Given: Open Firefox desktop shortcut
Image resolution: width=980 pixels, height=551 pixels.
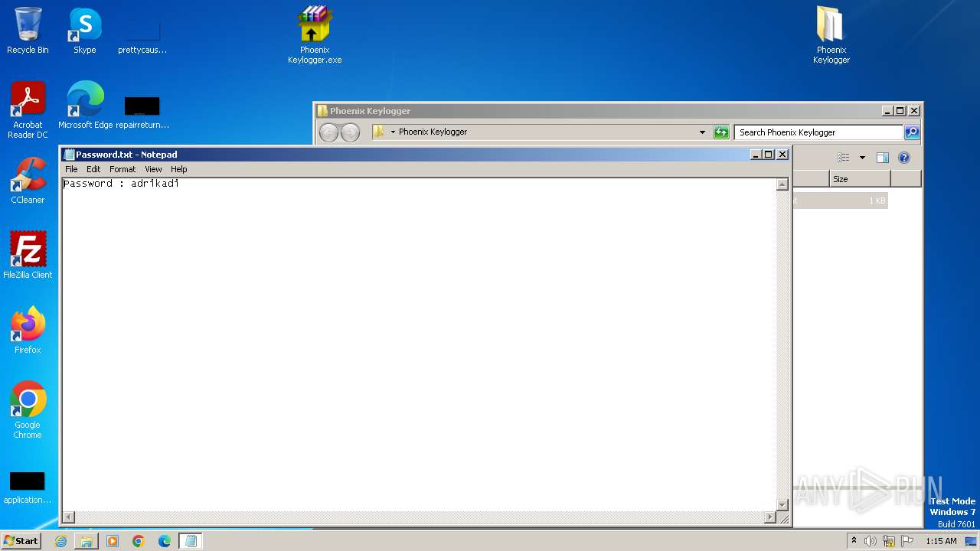Looking at the screenshot, I should [28, 331].
